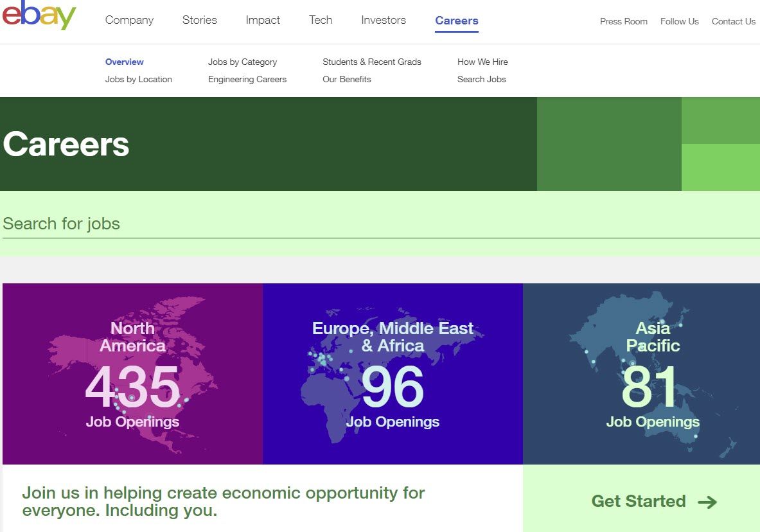Open the Tech menu
The width and height of the screenshot is (760, 532).
click(x=321, y=20)
